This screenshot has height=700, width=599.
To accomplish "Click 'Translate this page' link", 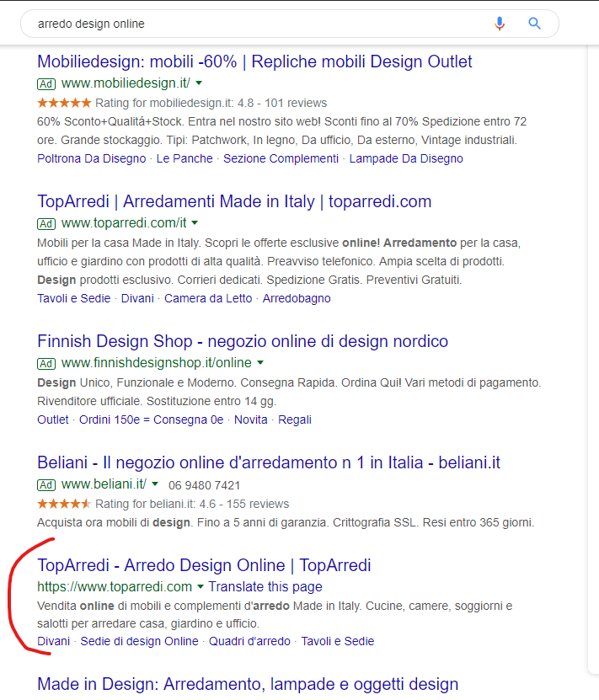I will tap(265, 586).
